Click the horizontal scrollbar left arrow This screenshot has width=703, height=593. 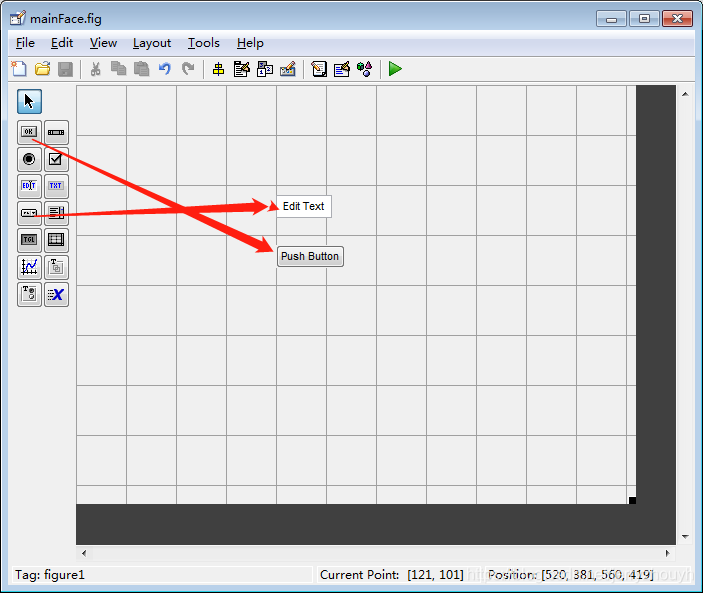pos(84,553)
